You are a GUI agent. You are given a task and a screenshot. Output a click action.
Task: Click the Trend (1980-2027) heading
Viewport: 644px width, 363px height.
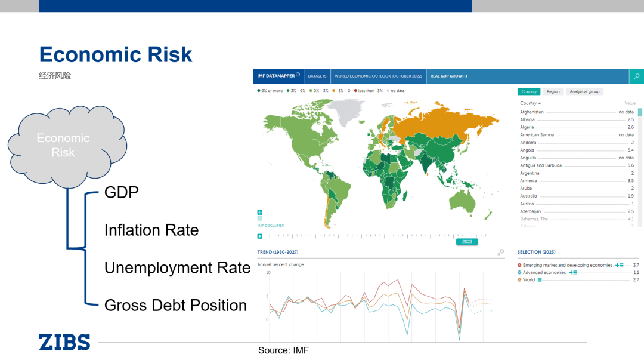click(x=278, y=252)
